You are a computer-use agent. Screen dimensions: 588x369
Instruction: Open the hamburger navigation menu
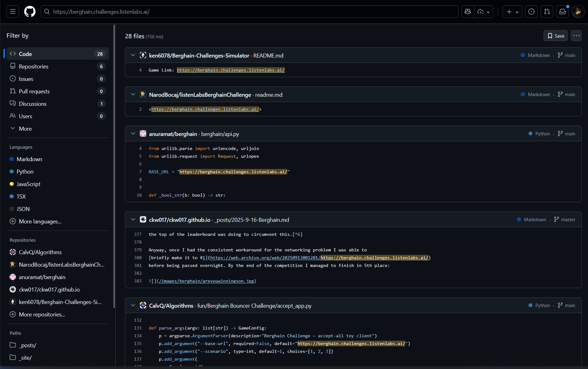point(13,12)
